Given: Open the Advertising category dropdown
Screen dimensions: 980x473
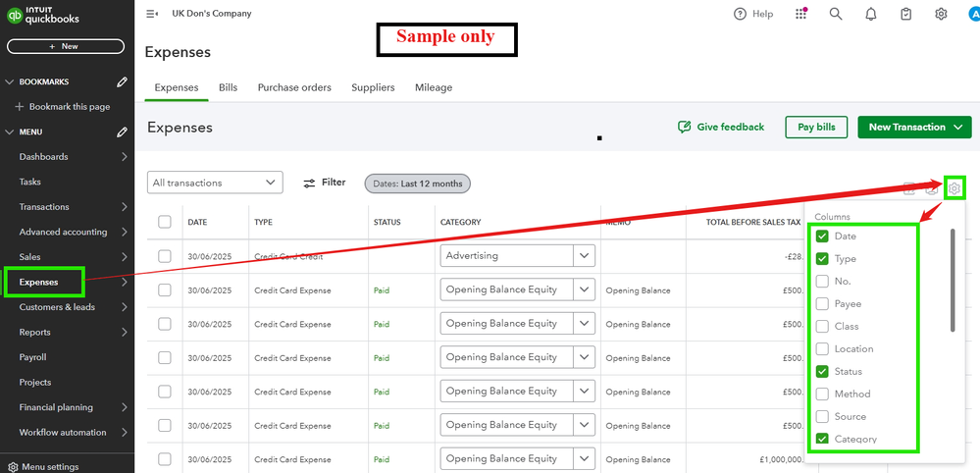Looking at the screenshot, I should 585,255.
